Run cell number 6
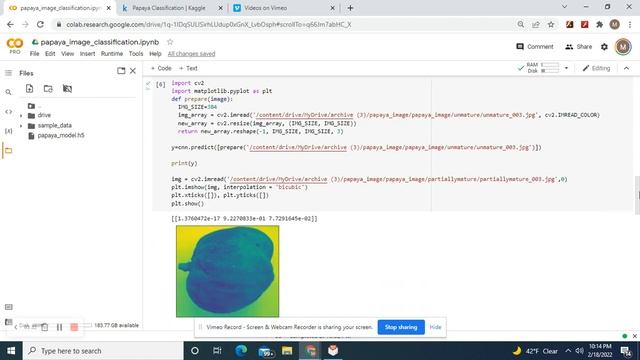The image size is (640, 360). 161,84
